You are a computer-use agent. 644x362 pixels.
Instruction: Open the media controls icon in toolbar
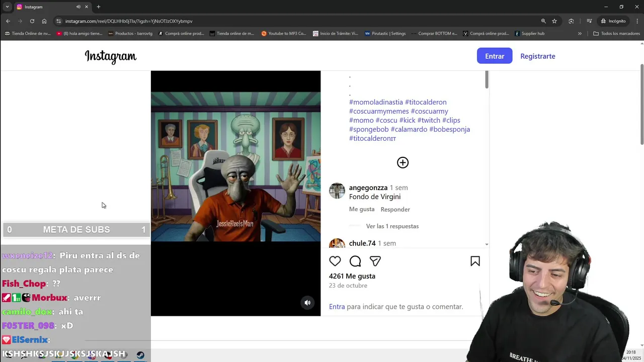[589, 21]
